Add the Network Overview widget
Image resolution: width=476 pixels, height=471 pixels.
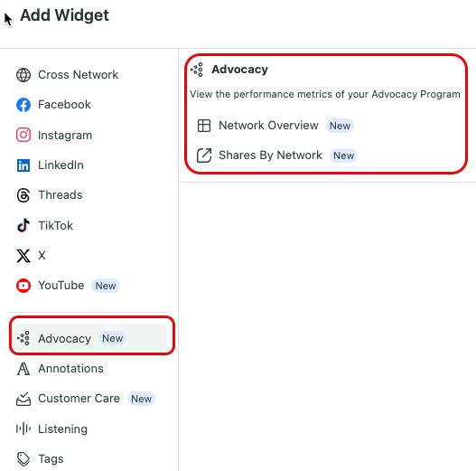pos(275,126)
